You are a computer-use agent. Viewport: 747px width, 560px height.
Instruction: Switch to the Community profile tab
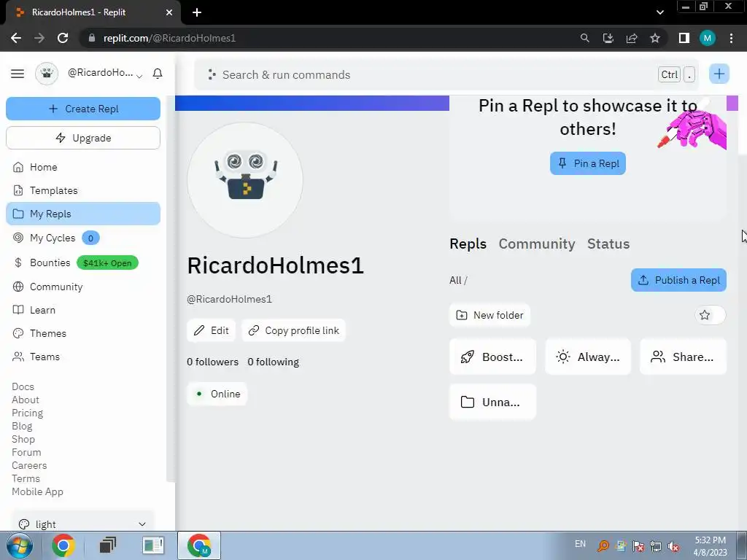[x=536, y=244]
